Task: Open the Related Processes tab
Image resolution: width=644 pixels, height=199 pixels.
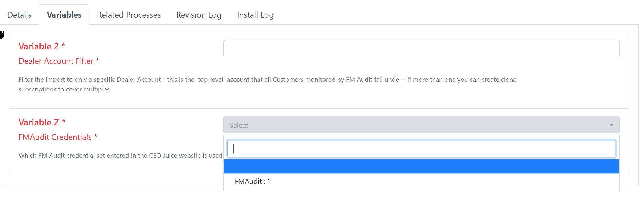Action: coord(129,15)
